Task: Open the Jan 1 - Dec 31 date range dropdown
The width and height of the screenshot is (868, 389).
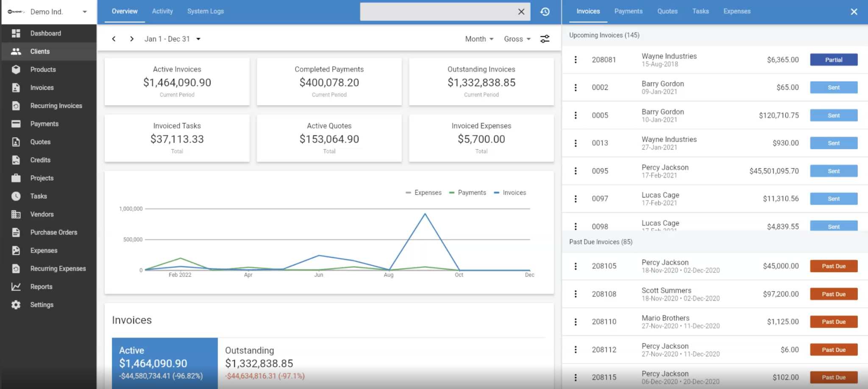Action: click(x=172, y=39)
